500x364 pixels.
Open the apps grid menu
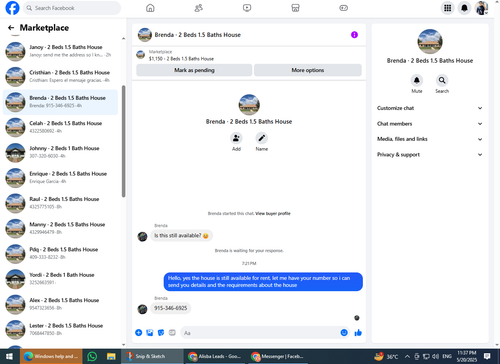[448, 8]
